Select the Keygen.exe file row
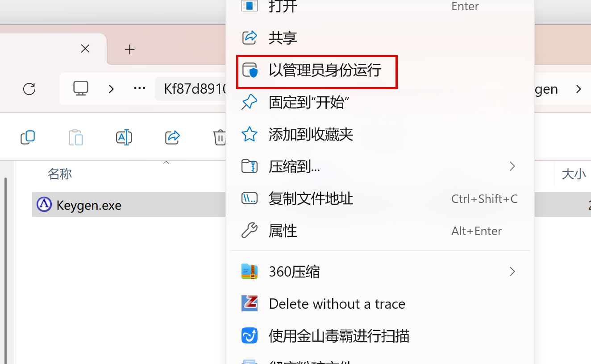Screen dimensions: 591x364 129,205
